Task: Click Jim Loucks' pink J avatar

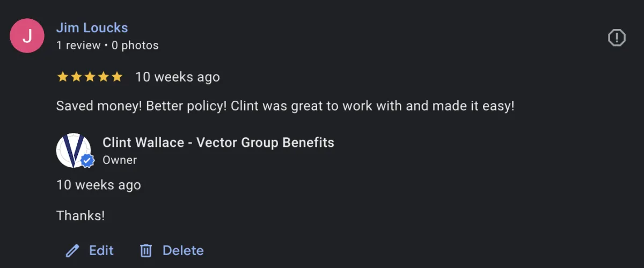Action: coord(27,36)
